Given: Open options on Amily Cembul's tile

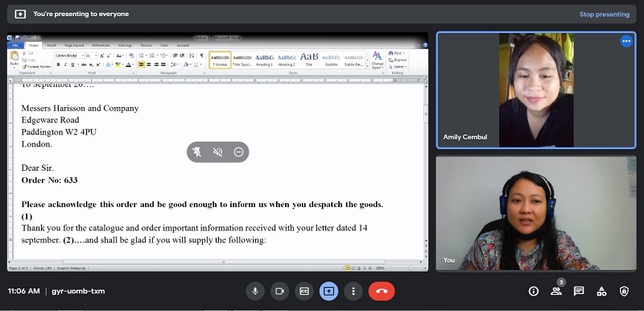Looking at the screenshot, I should coord(626,42).
